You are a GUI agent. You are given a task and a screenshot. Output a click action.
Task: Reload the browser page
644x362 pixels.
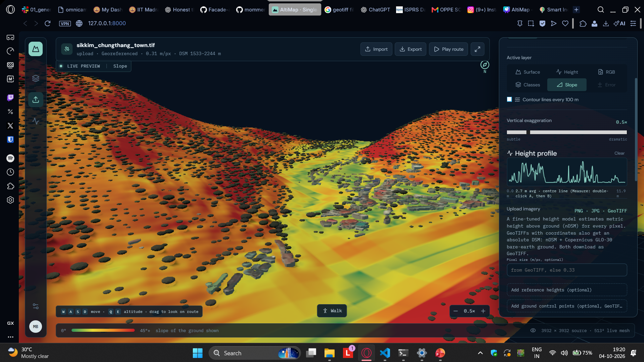[47, 23]
